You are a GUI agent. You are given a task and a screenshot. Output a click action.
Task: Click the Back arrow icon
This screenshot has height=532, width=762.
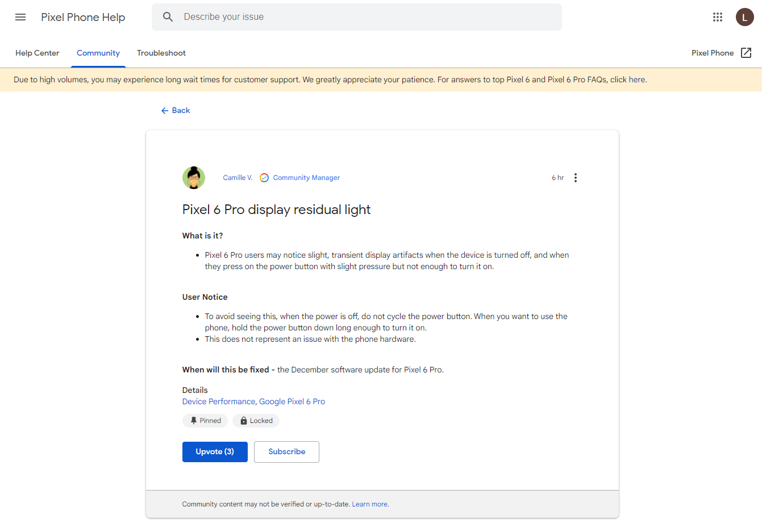coord(165,111)
